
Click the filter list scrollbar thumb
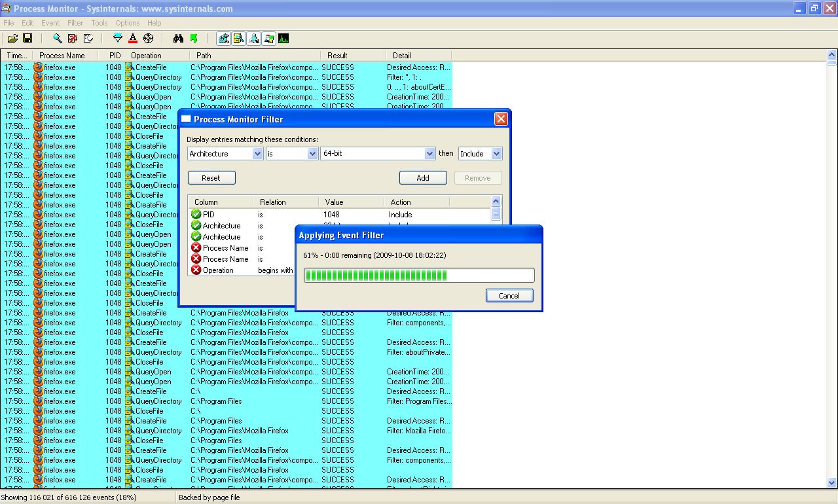[496, 214]
